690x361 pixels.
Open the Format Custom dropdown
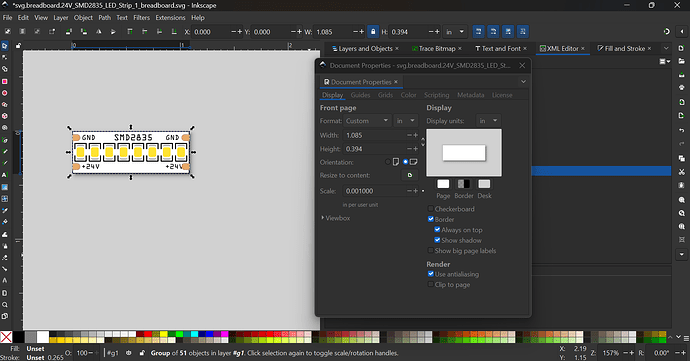tap(367, 121)
